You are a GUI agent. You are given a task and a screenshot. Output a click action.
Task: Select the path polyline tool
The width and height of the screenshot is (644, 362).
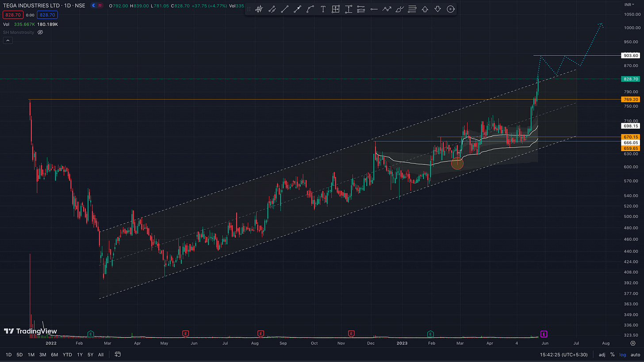[x=310, y=9]
